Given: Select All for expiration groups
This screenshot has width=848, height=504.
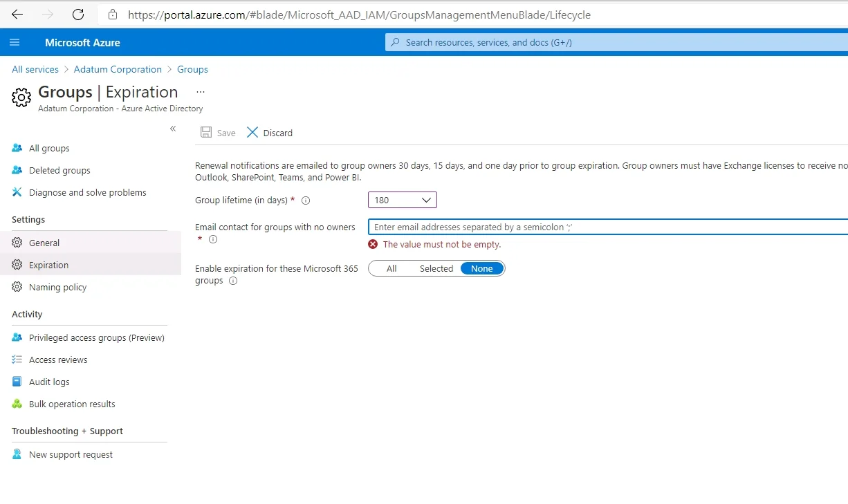Looking at the screenshot, I should [x=391, y=268].
